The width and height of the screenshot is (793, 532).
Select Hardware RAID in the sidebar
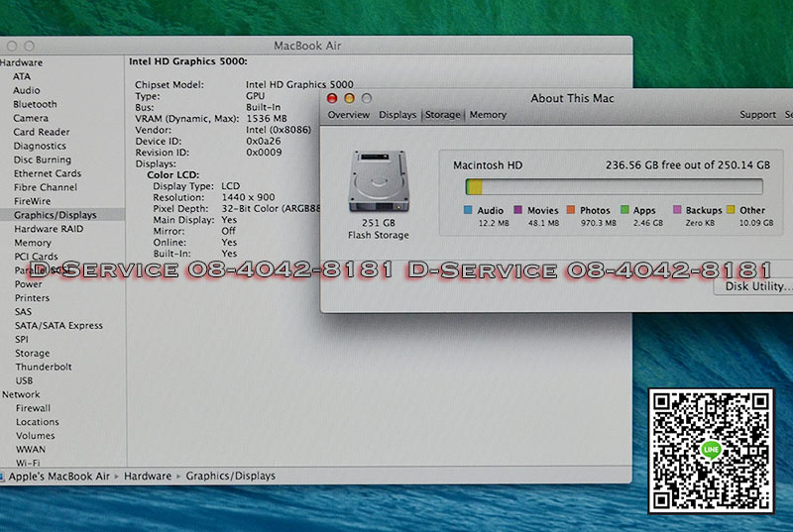click(49, 229)
